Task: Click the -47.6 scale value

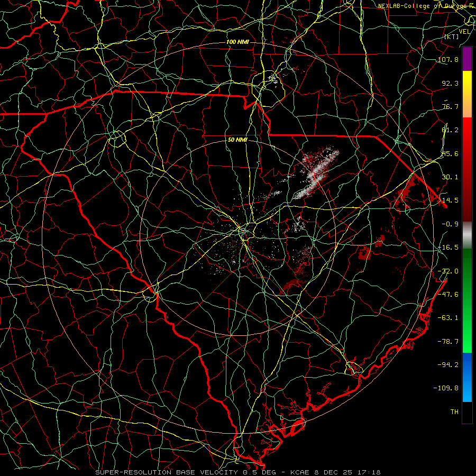Action: pyautogui.click(x=448, y=295)
